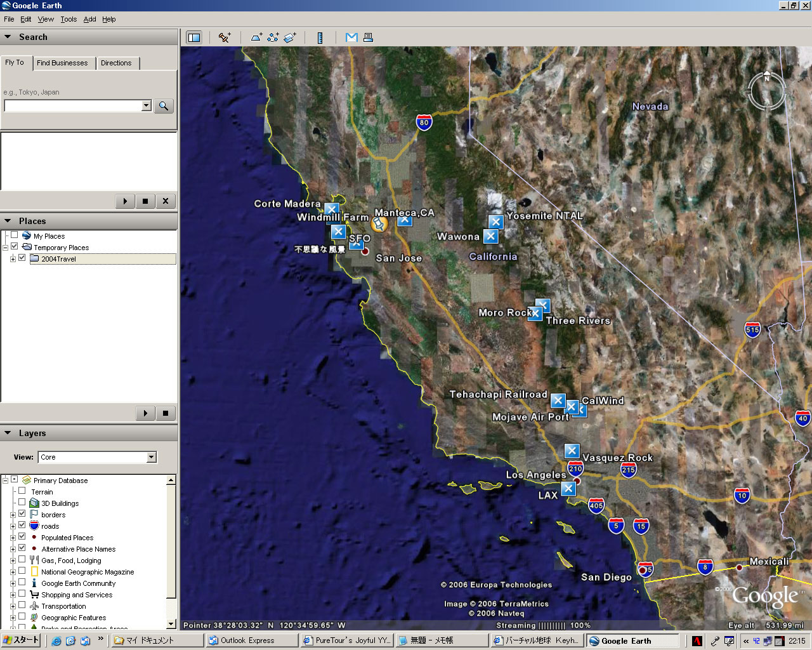
Task: Collapse the Layers panel triangle
Action: pyautogui.click(x=8, y=433)
